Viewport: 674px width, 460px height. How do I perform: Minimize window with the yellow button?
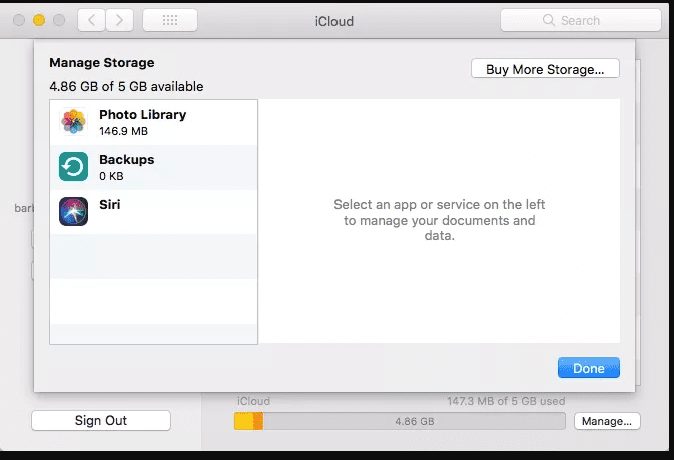click(x=39, y=20)
